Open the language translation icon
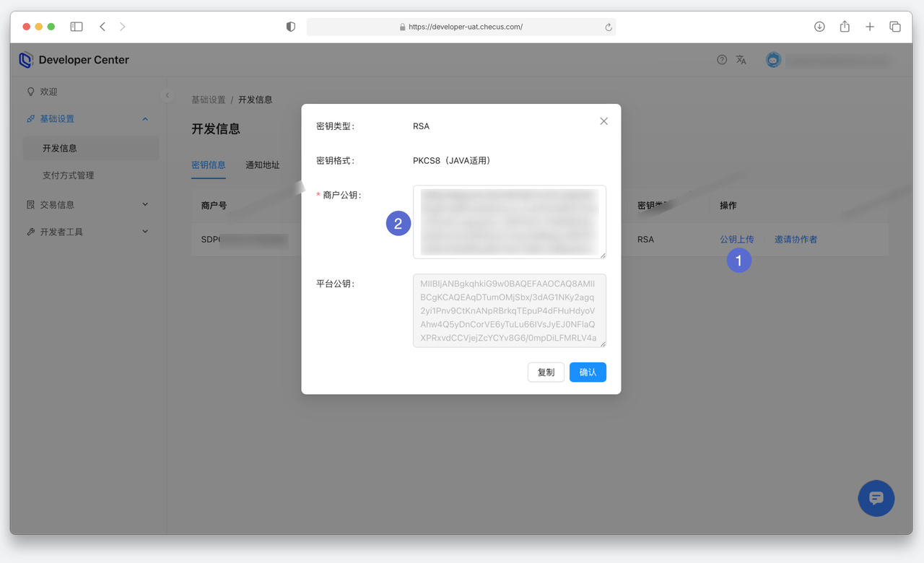Viewport: 924px width, 563px height. (x=741, y=60)
